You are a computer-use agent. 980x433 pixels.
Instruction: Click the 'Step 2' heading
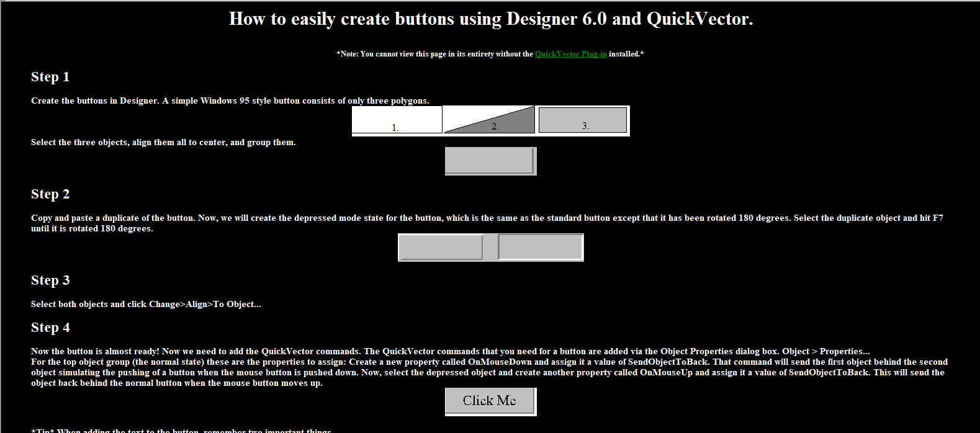(50, 194)
